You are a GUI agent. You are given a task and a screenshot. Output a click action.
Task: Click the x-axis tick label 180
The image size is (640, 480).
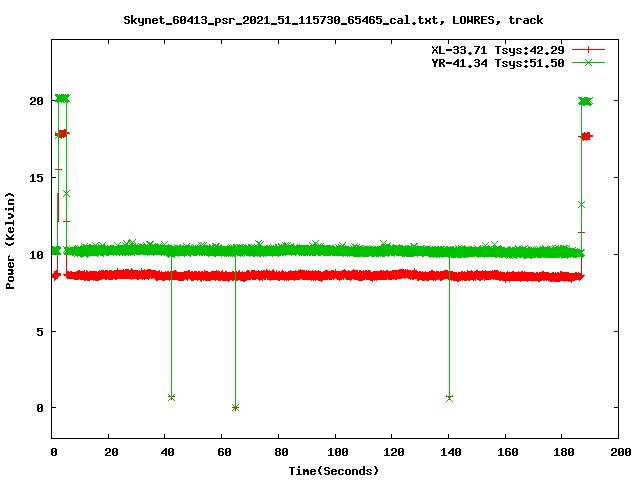564,452
